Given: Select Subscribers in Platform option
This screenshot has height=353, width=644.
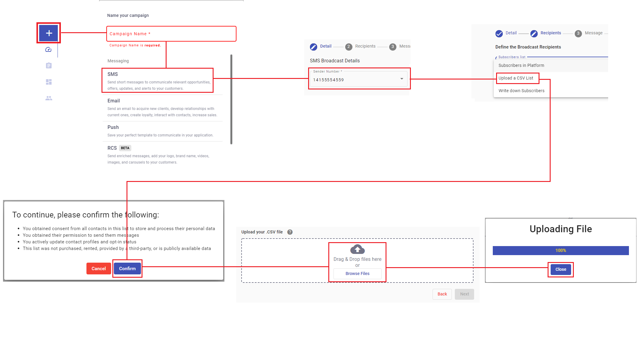Looking at the screenshot, I should [x=521, y=65].
